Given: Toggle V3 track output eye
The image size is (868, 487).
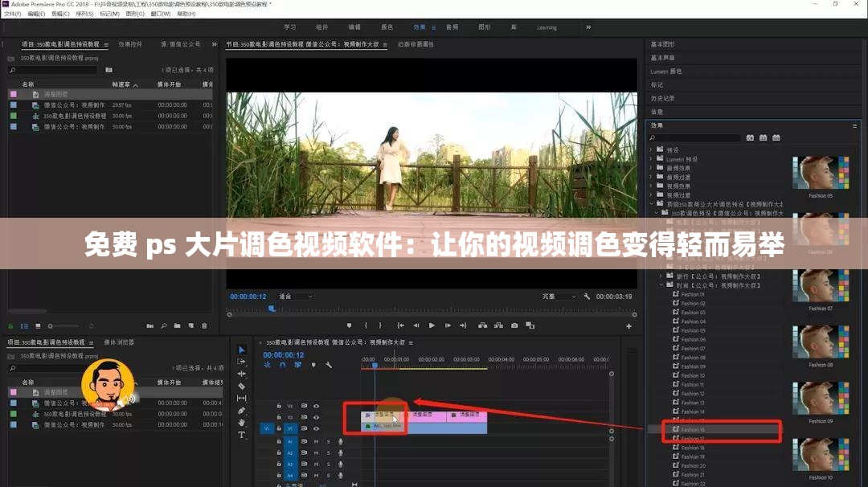Looking at the screenshot, I should 316,406.
